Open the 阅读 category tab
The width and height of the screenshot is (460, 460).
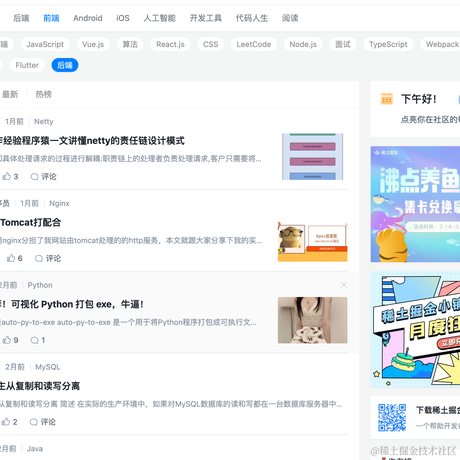(x=290, y=18)
